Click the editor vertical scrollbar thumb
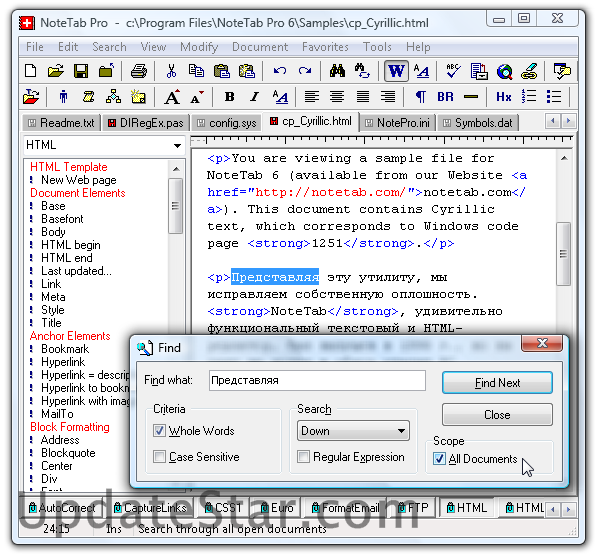This screenshot has height=554, width=599. coord(563,254)
